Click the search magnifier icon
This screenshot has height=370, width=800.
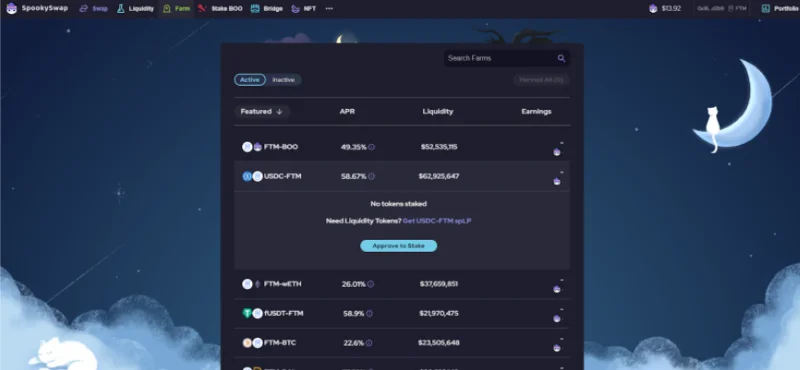tap(561, 58)
